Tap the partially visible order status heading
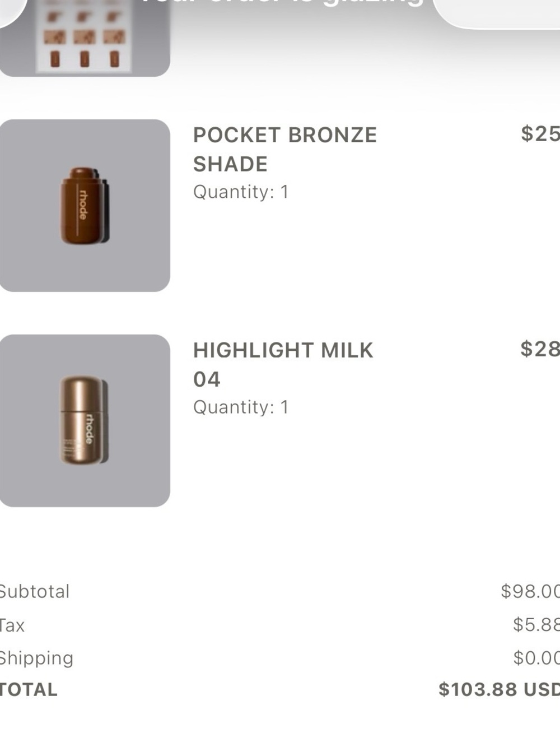 (280, 3)
